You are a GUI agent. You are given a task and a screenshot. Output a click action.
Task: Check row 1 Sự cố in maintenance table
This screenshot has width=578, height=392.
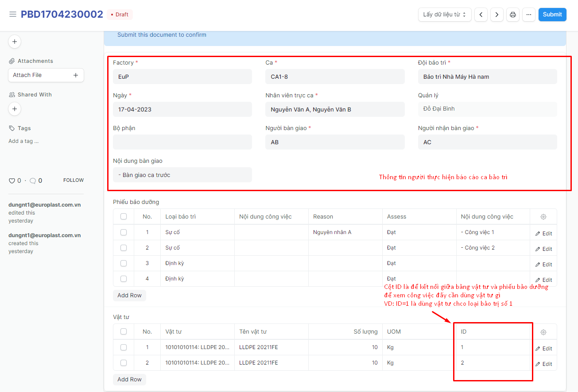(x=124, y=232)
